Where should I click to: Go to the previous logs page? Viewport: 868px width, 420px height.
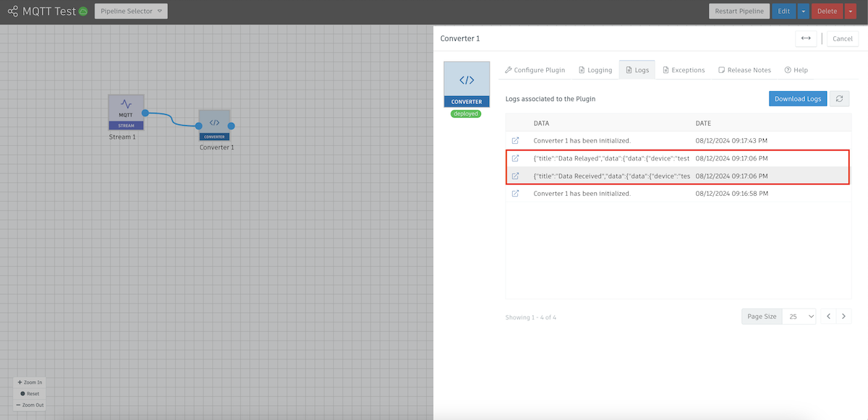click(x=829, y=317)
